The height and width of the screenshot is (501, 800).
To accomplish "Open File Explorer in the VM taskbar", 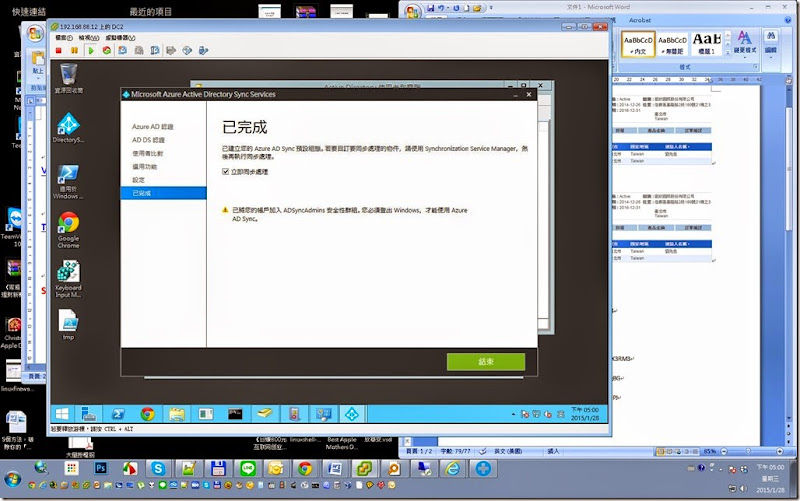I will (177, 414).
